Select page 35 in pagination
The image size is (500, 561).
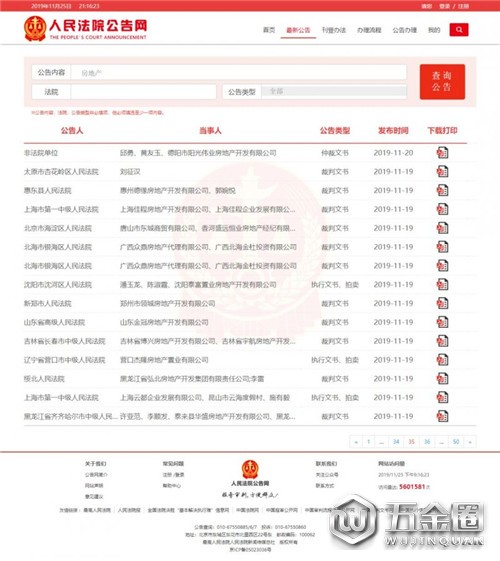(x=411, y=442)
